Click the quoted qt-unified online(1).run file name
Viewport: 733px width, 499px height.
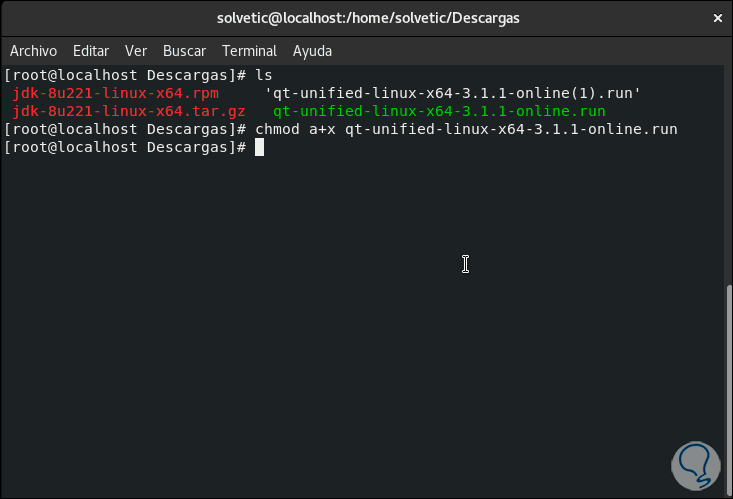click(452, 93)
